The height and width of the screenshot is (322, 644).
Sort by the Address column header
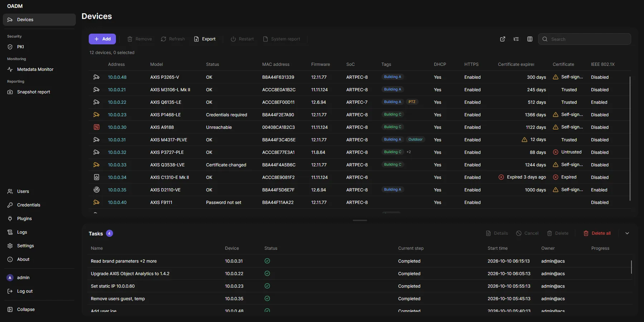point(116,64)
